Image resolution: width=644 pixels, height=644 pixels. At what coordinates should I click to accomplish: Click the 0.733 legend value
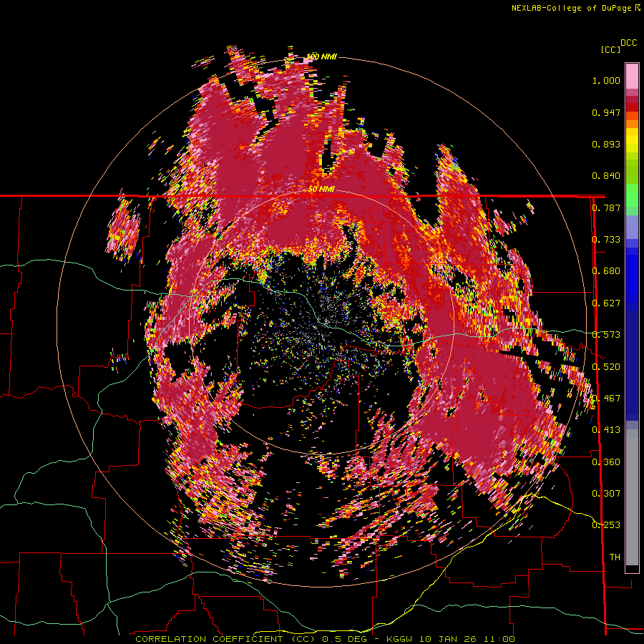(x=606, y=240)
